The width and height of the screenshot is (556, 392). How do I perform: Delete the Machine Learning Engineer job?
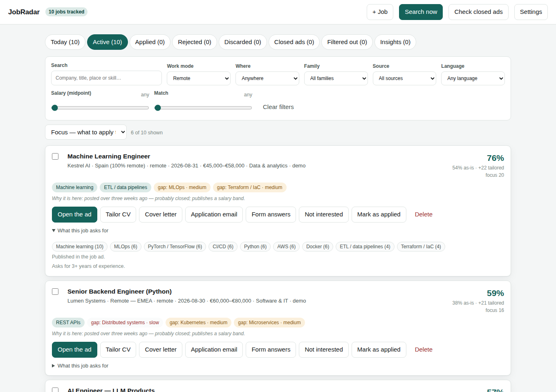[x=424, y=214]
